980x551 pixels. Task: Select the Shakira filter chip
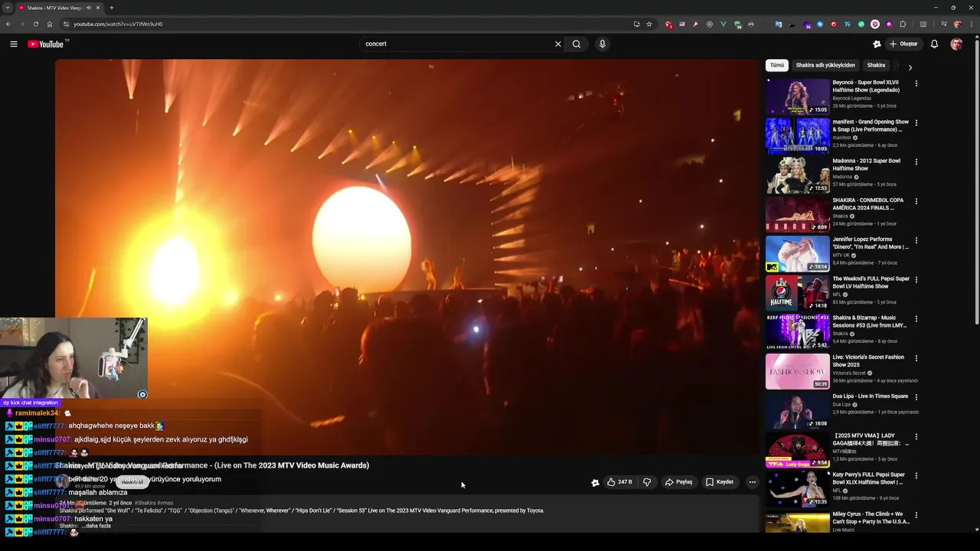click(x=876, y=65)
